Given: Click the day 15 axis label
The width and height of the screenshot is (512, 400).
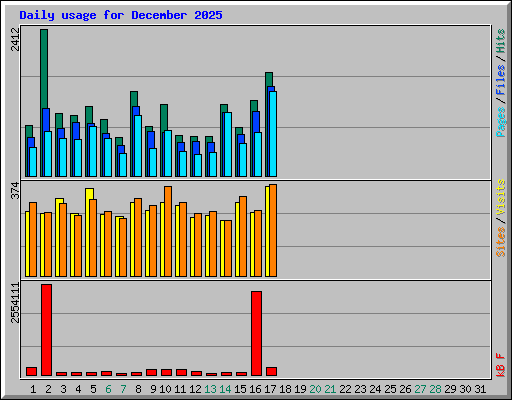Looking at the screenshot, I should click(240, 389).
